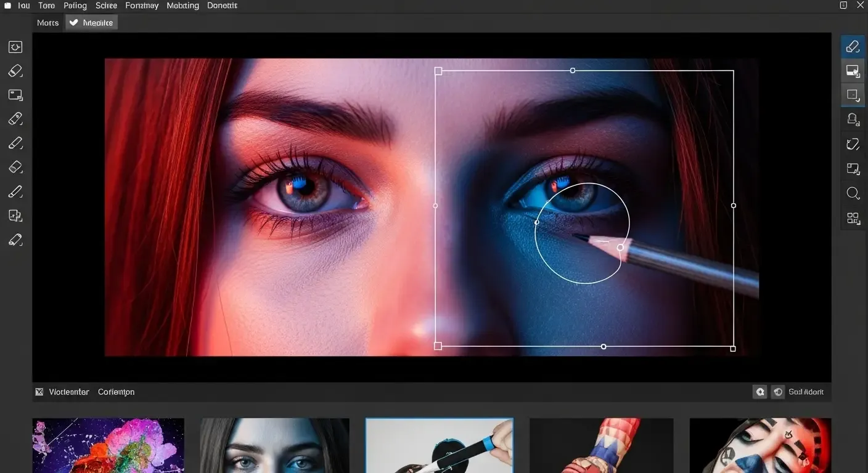Open the Fonztney menu in the menu bar

[x=142, y=5]
